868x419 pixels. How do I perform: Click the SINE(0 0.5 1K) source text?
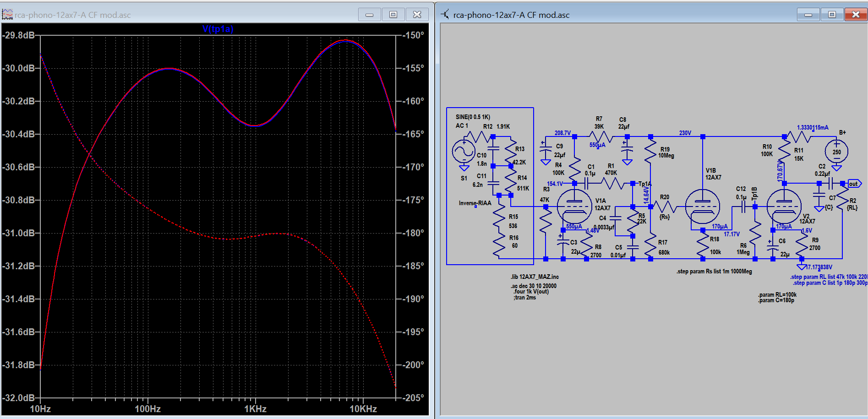473,117
